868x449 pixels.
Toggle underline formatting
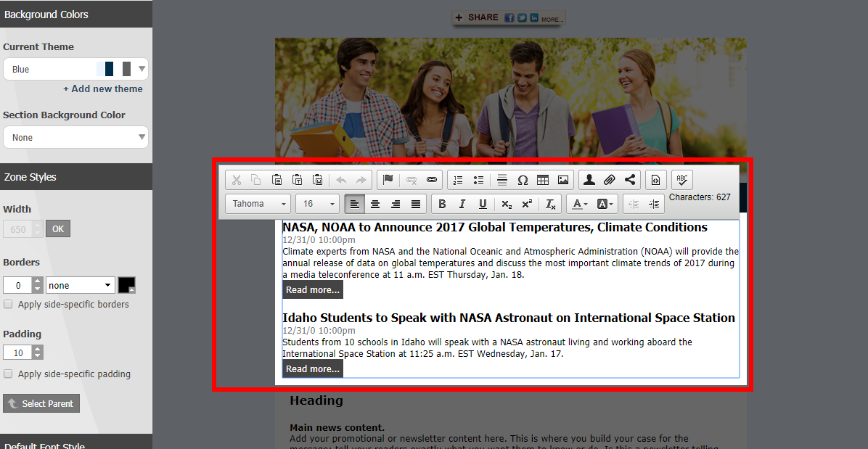[x=483, y=204]
